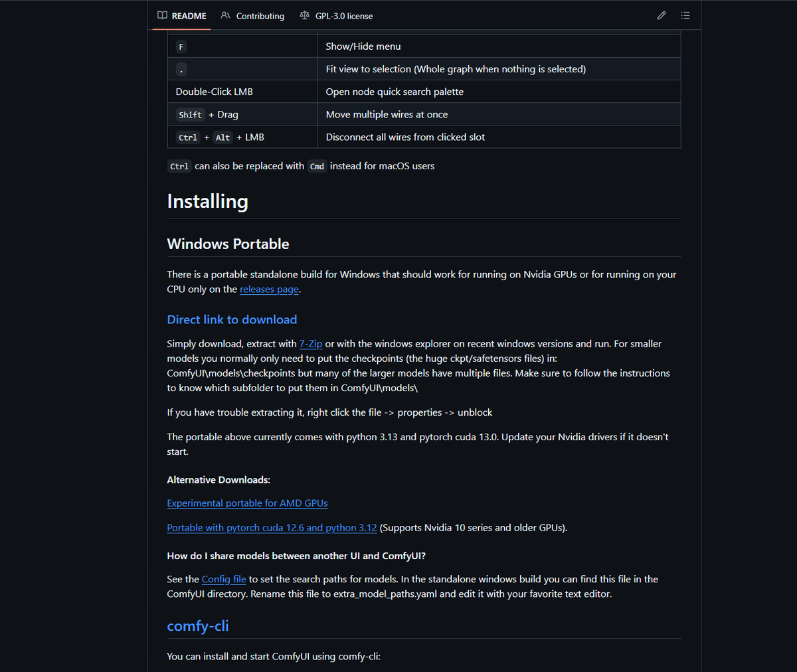Click the Double-Click LMB table cell

(215, 92)
